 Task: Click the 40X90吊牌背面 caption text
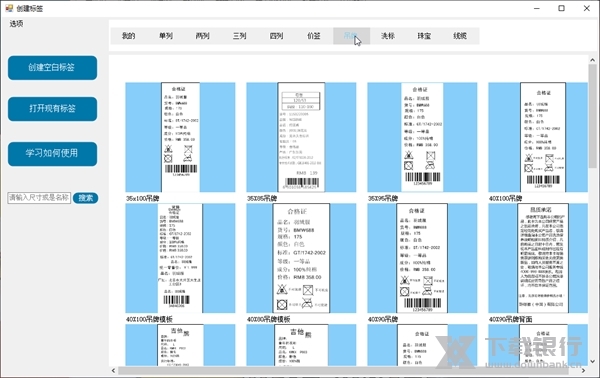(510, 319)
